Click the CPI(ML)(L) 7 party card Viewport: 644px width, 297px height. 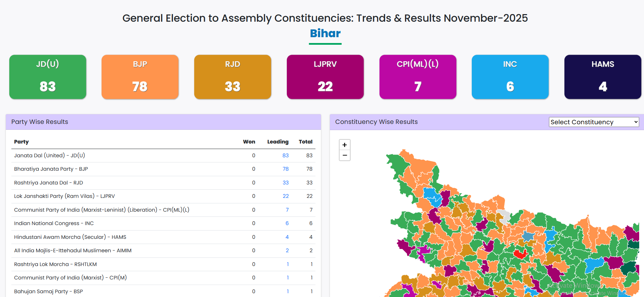pos(418,77)
